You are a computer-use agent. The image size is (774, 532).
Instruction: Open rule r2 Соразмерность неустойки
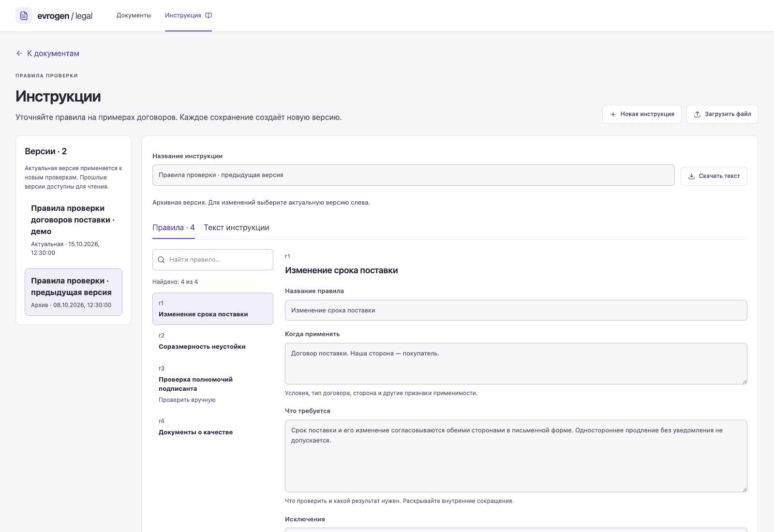pyautogui.click(x=213, y=341)
